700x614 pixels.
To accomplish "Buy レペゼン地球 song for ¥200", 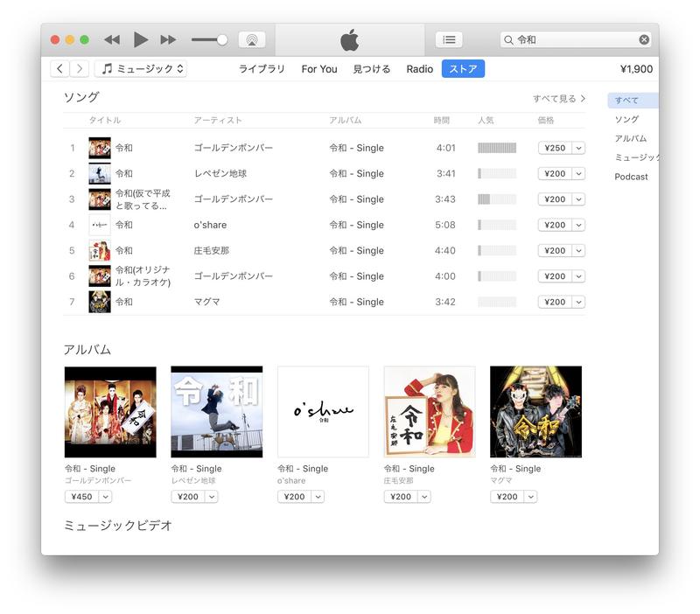I will click(555, 173).
